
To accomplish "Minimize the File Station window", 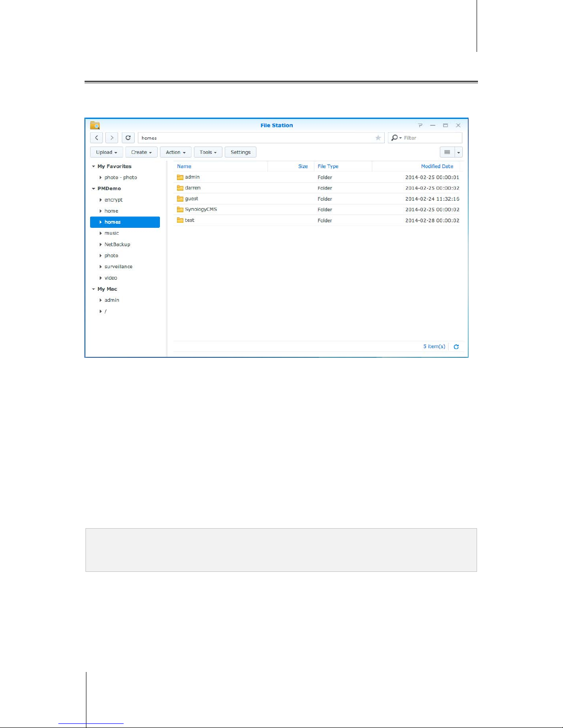I will tap(432, 125).
